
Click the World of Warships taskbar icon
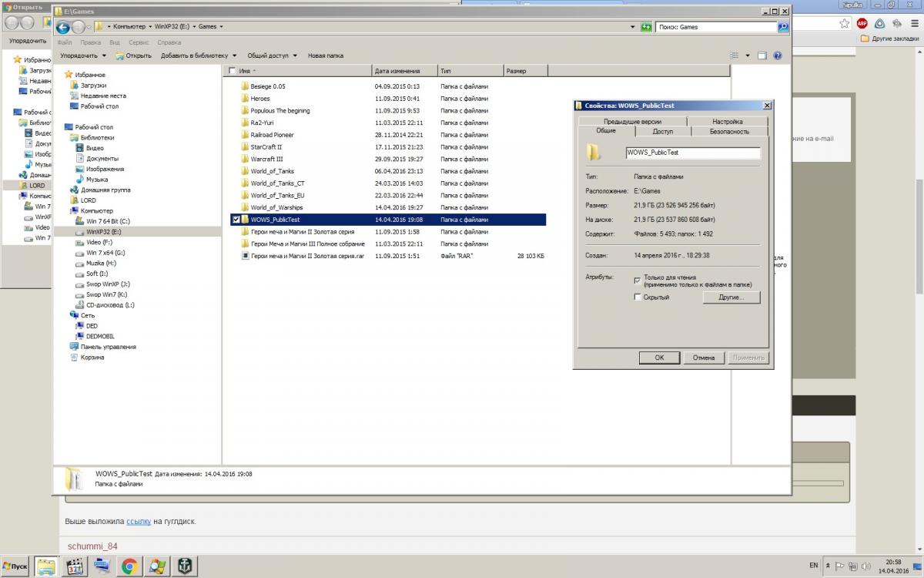185,566
